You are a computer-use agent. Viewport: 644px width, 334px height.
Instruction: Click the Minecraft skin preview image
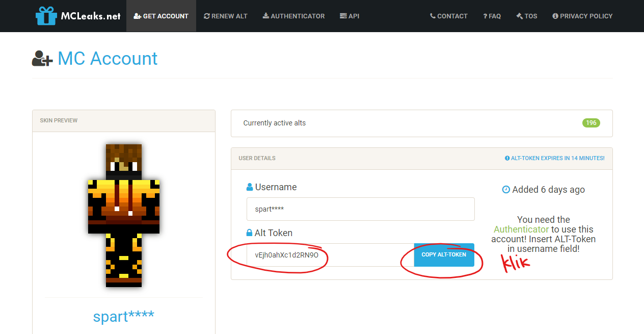pos(124,215)
